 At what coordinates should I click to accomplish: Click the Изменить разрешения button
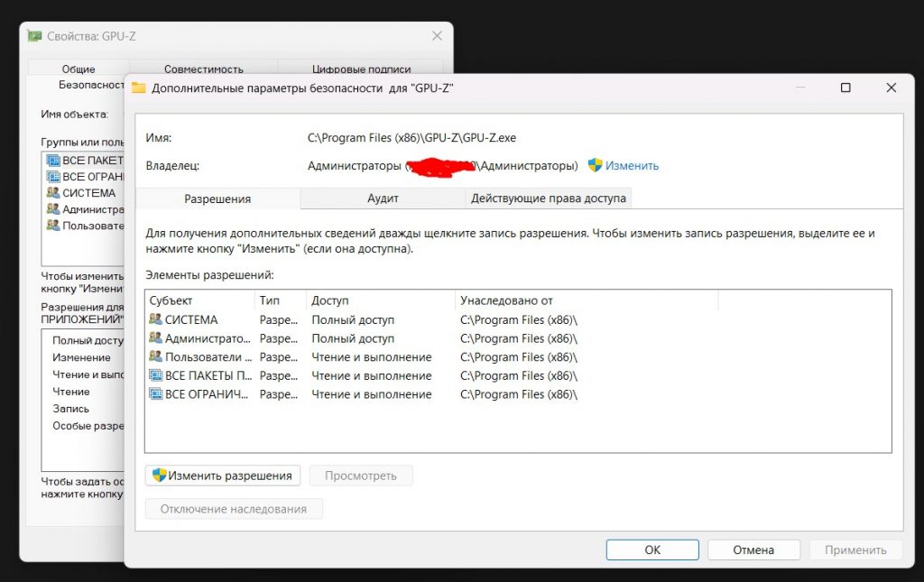point(223,476)
